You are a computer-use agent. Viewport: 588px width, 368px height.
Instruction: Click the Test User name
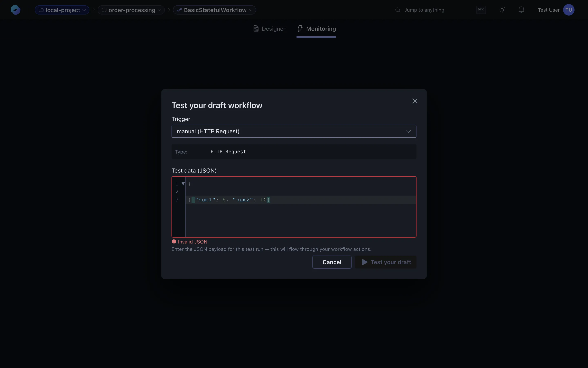tap(549, 10)
